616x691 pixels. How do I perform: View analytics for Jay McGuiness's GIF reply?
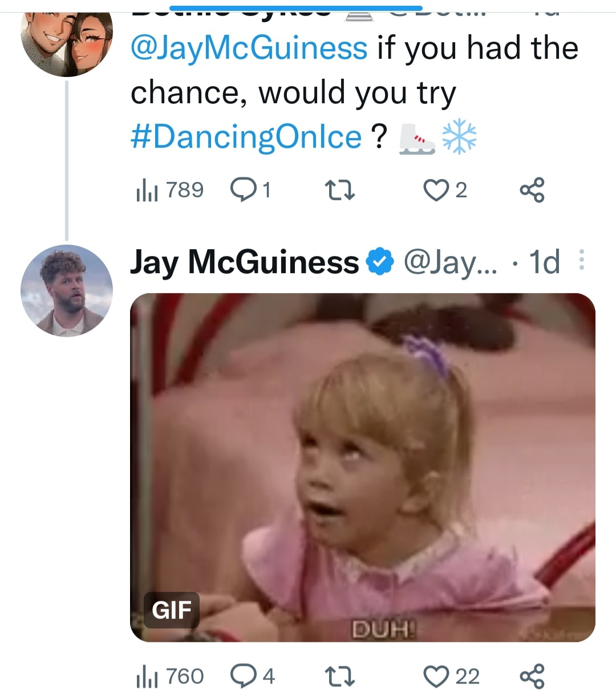coord(169,677)
